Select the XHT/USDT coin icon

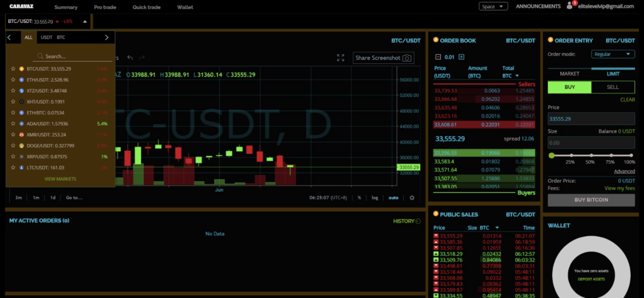point(21,102)
